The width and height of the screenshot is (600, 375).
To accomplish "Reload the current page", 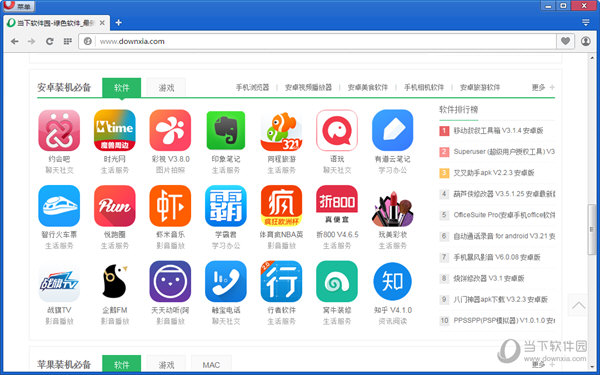I will coord(49,41).
